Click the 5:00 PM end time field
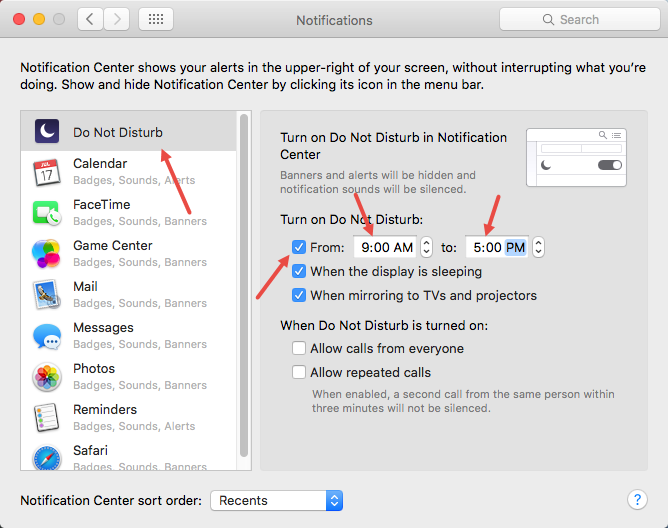Screen dimensions: 668x528 pyautogui.click(x=498, y=247)
